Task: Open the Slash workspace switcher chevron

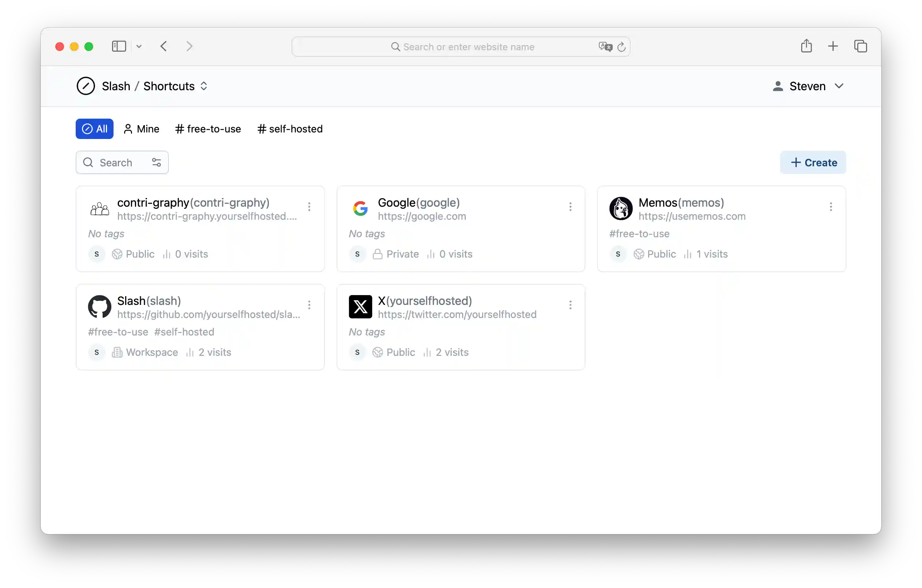Action: (204, 86)
